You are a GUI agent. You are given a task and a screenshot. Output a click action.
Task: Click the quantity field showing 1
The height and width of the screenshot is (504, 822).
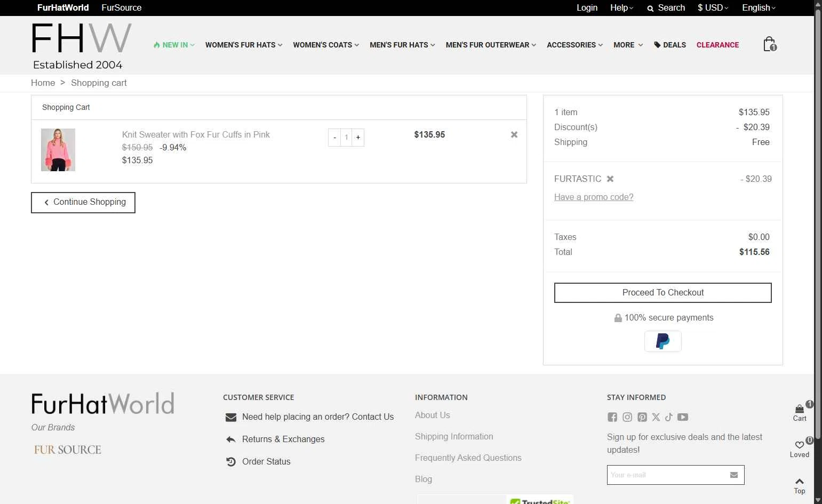(x=346, y=138)
